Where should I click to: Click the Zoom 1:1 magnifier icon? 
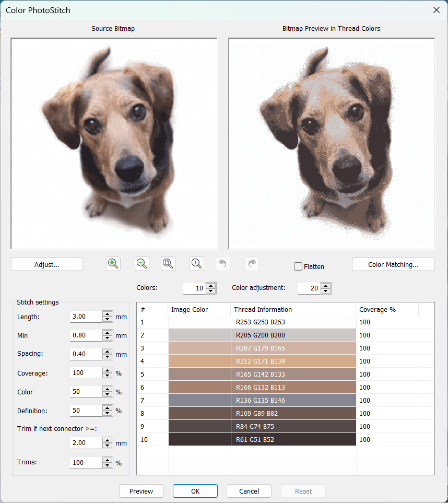pos(196,264)
